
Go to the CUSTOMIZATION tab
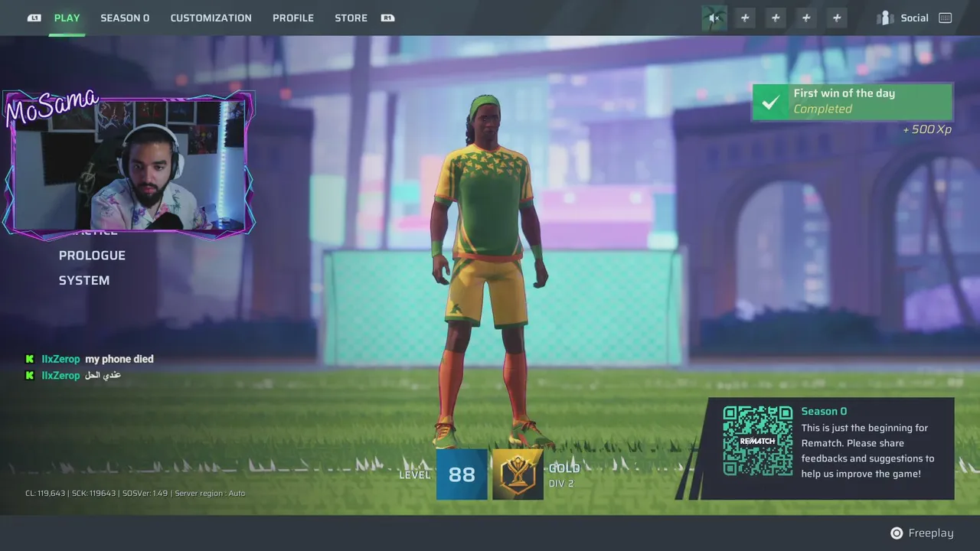(x=211, y=18)
